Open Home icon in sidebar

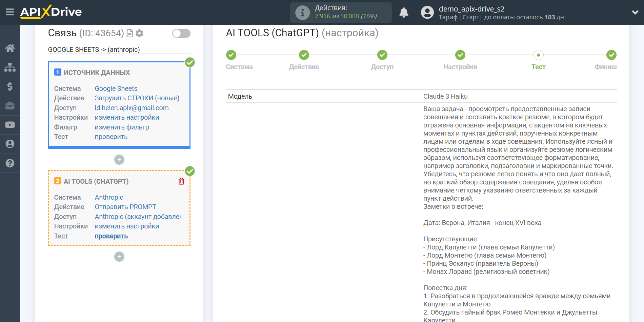point(10,48)
